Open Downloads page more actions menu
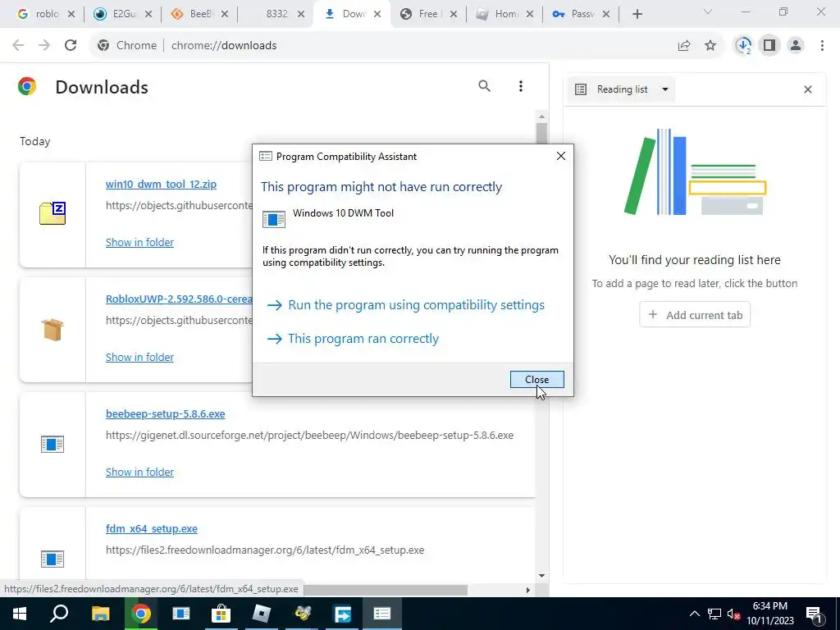The image size is (840, 630). click(521, 86)
